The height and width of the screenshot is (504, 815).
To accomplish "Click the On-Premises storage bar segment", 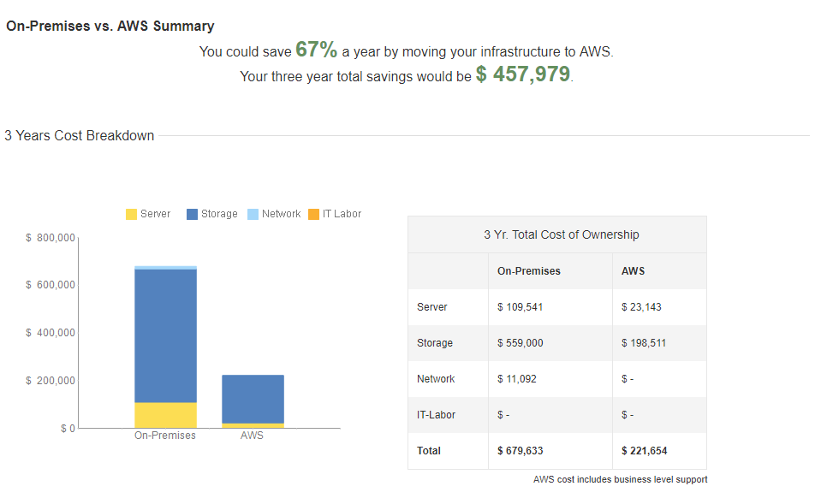I will [x=165, y=335].
